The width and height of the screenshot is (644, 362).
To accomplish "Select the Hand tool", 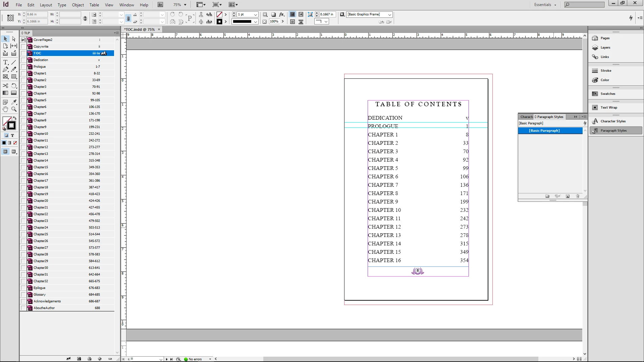I will point(5,109).
